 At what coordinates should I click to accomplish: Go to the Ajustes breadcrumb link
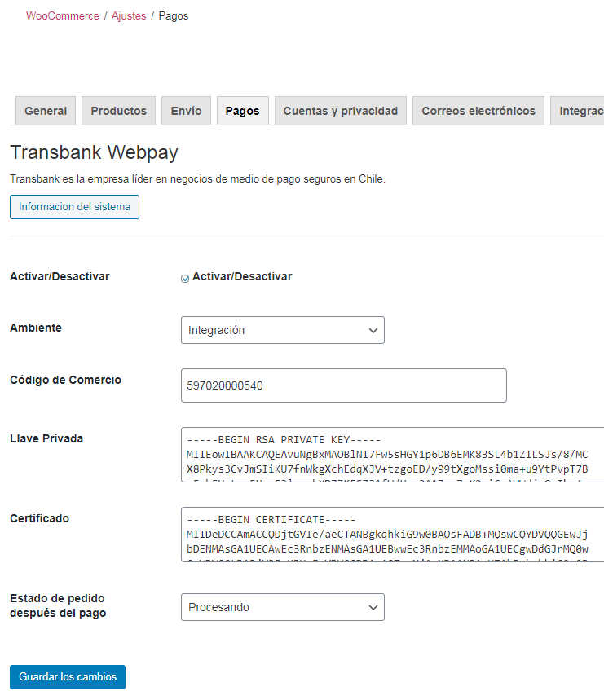pos(129,16)
